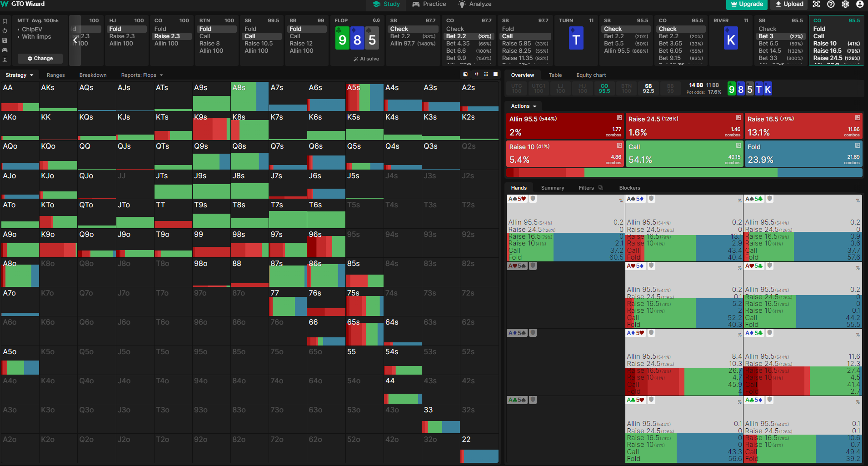This screenshot has width=868, height=466.
Task: Toggle the select box on Allin 95.5 action
Action: click(619, 118)
